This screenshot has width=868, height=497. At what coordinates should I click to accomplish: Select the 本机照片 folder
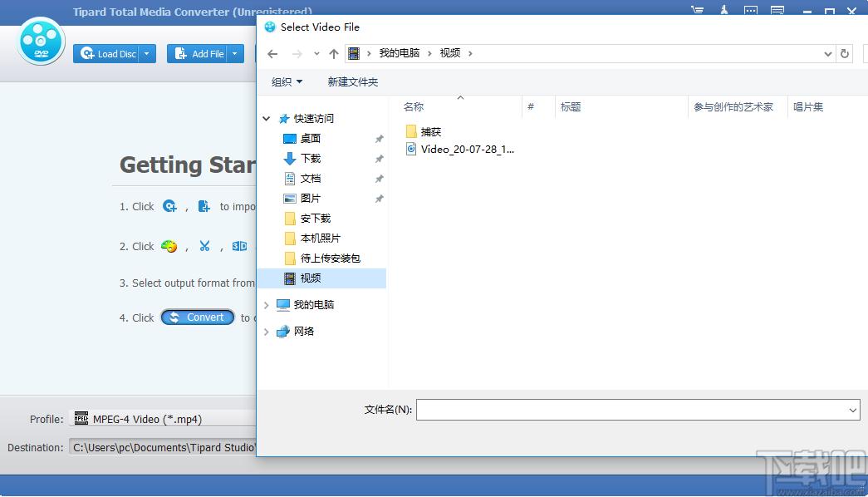pos(320,239)
